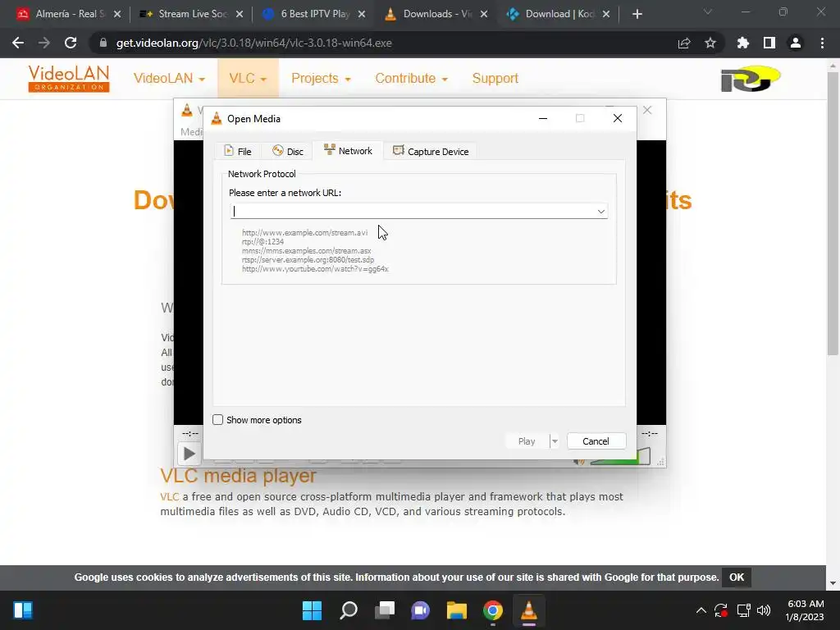Switch to the File tab in Open Media
This screenshot has height=630, width=840.
pos(238,152)
